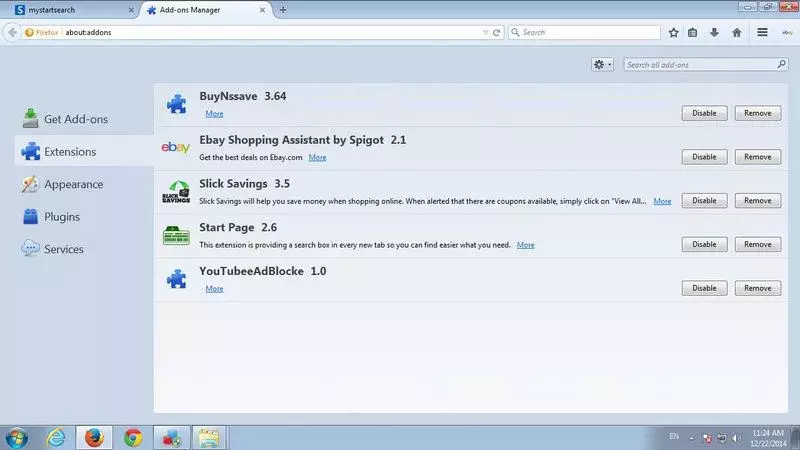
Task: Select the Add-ons Manager tab
Action: [x=204, y=10]
